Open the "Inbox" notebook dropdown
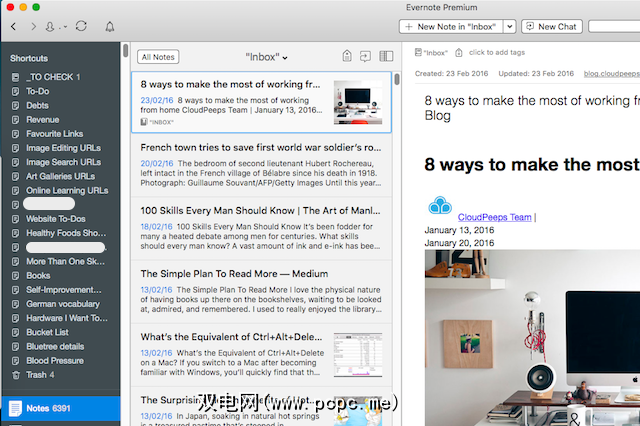 click(x=266, y=57)
